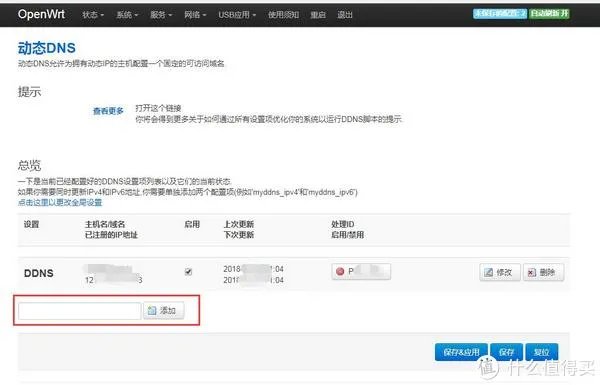The width and height of the screenshot is (600, 385).
Task: Click the delete icon on 删除 button
Action: [532, 272]
